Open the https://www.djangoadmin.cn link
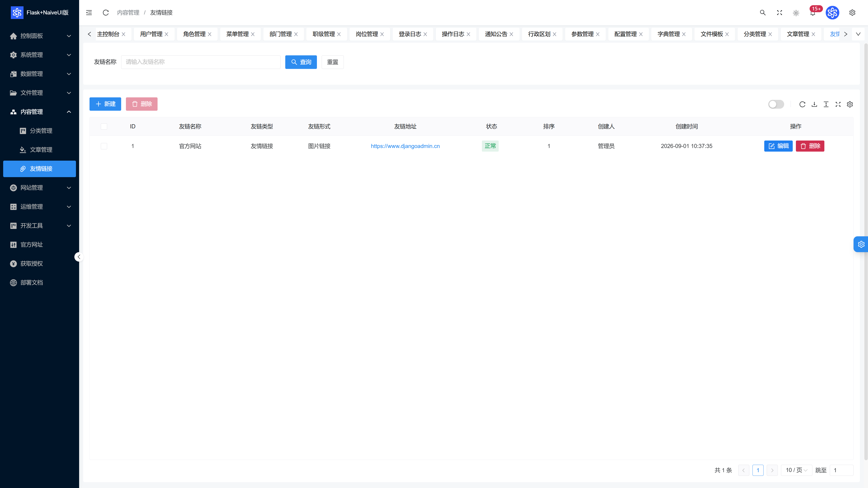 pyautogui.click(x=405, y=146)
